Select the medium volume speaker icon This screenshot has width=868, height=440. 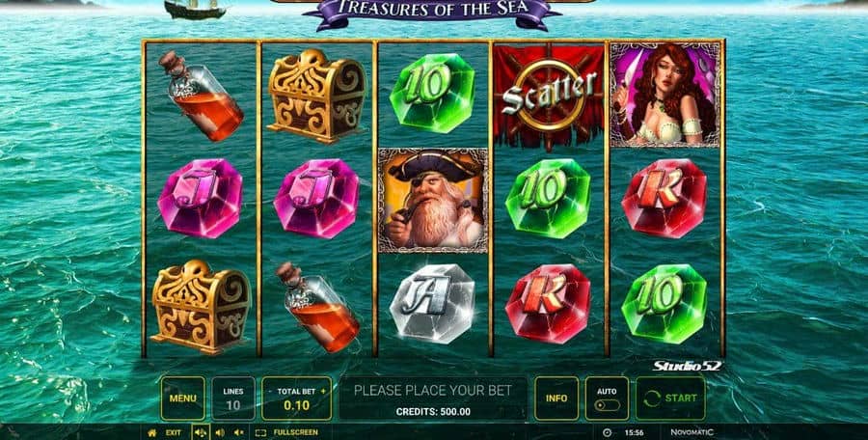(x=220, y=433)
